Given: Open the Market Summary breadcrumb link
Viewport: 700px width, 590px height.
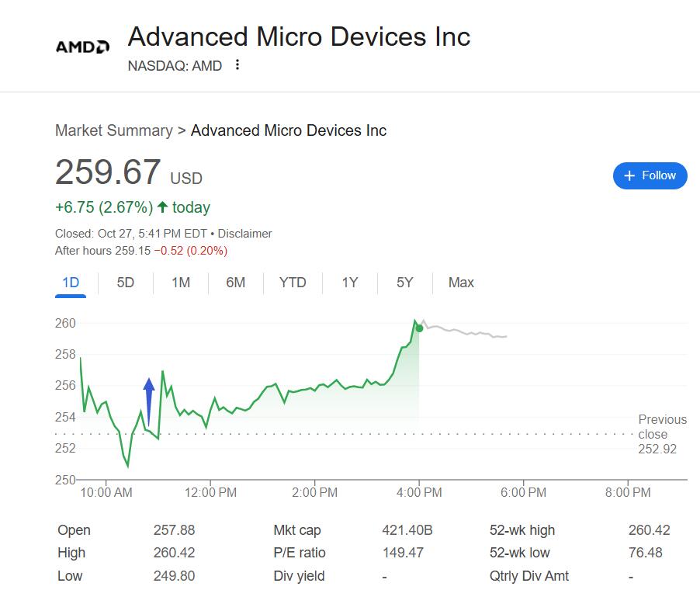Looking at the screenshot, I should coord(113,130).
